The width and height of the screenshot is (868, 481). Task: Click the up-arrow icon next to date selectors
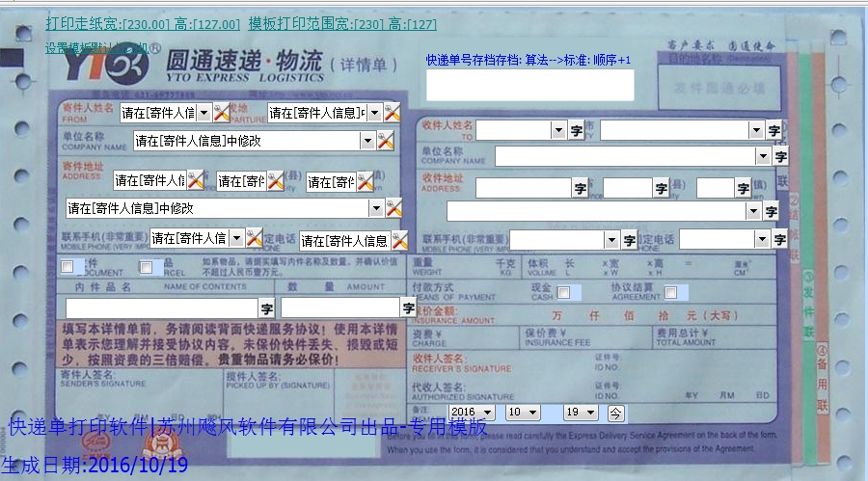tap(615, 413)
